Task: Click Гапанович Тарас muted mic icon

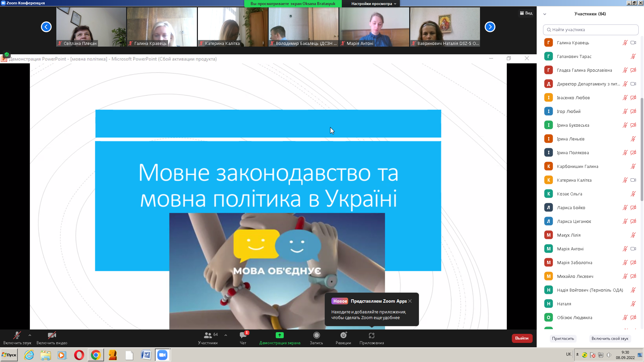Action: pos(633,57)
